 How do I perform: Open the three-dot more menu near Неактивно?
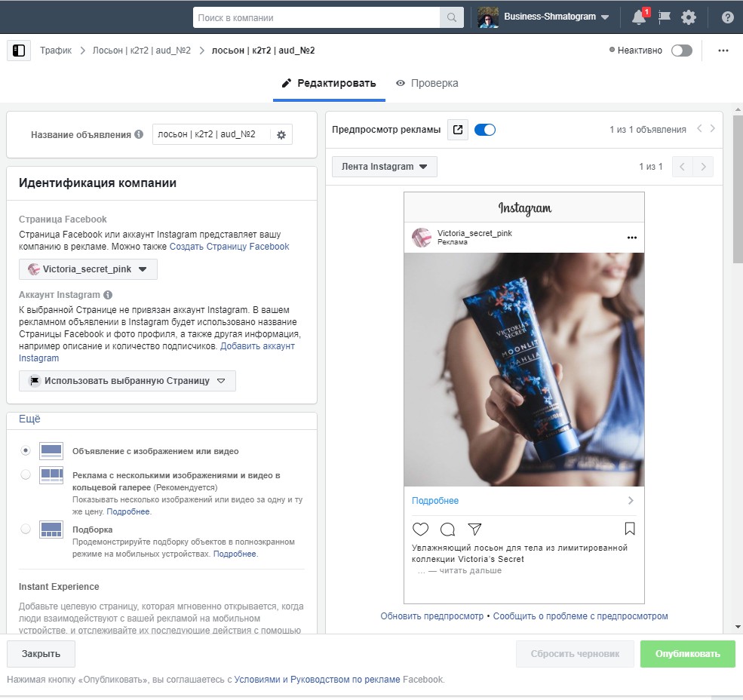(x=723, y=51)
